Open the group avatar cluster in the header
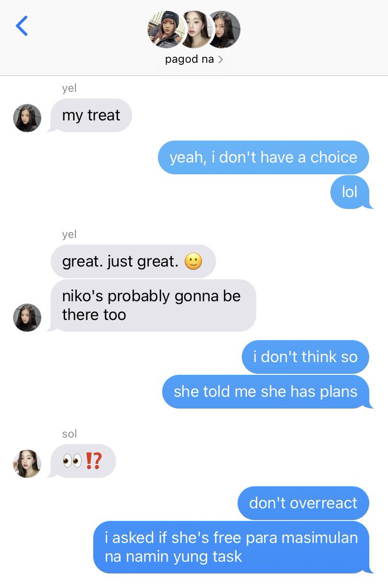Viewport: 388px width, 588px height. pos(194,29)
